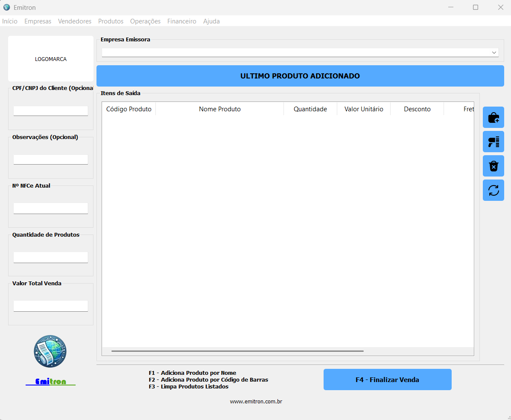Click the ULTIMO PRODUTO ADICIONADO banner
Image resolution: width=511 pixels, height=420 pixels.
300,76
